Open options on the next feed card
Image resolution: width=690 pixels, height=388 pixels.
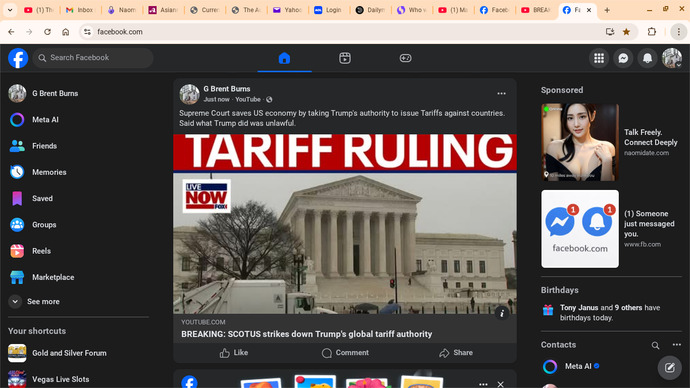pos(483,384)
